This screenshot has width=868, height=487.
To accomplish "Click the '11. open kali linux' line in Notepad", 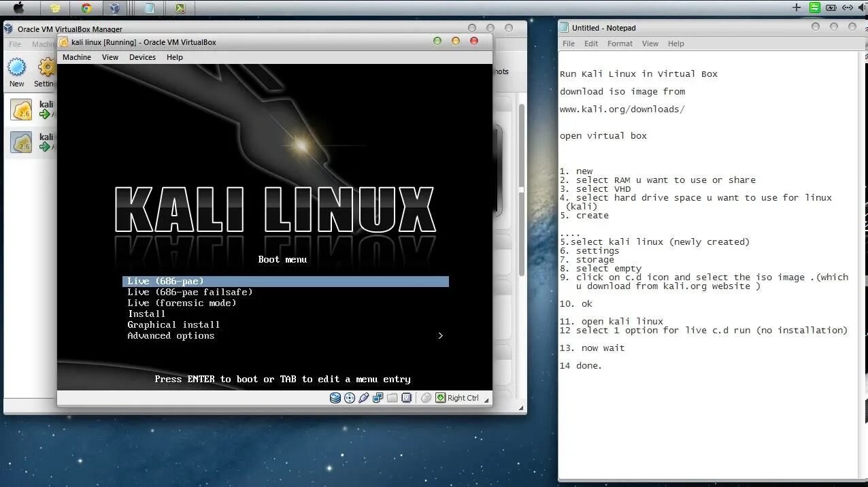I will 612,321.
